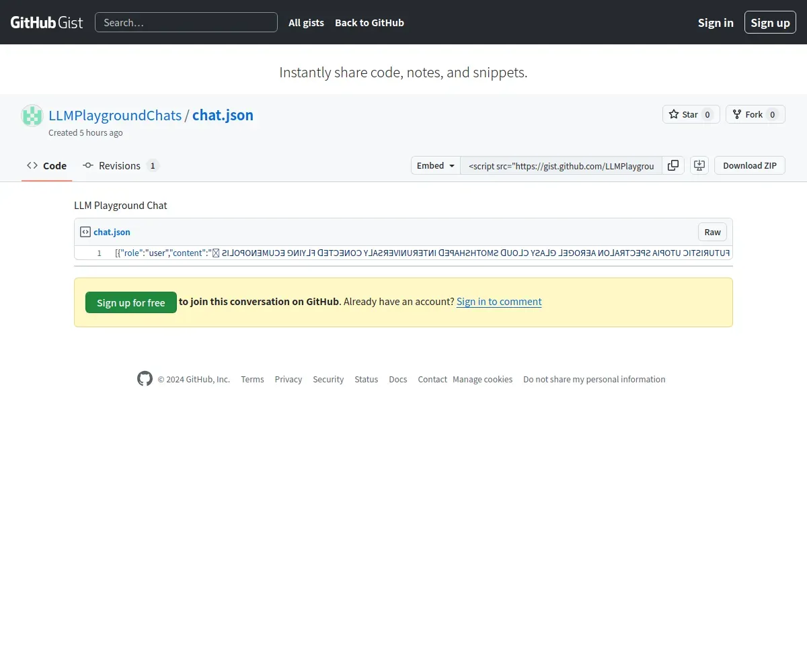
Task: Click the fork count badge showing 0
Action: pos(773,115)
